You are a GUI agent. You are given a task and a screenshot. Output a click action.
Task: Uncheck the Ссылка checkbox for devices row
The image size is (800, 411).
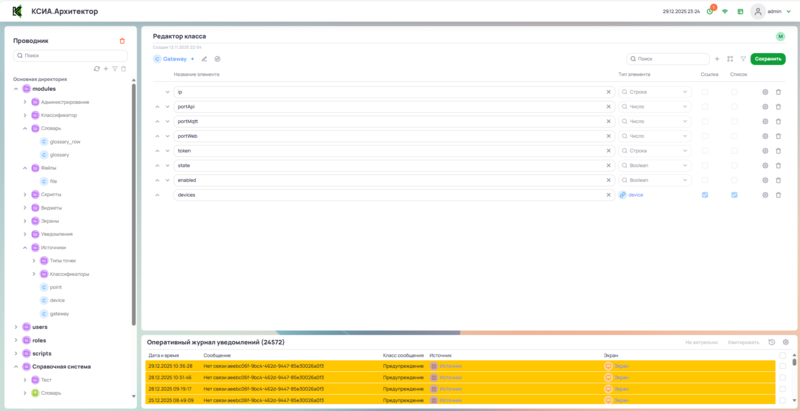(x=705, y=195)
